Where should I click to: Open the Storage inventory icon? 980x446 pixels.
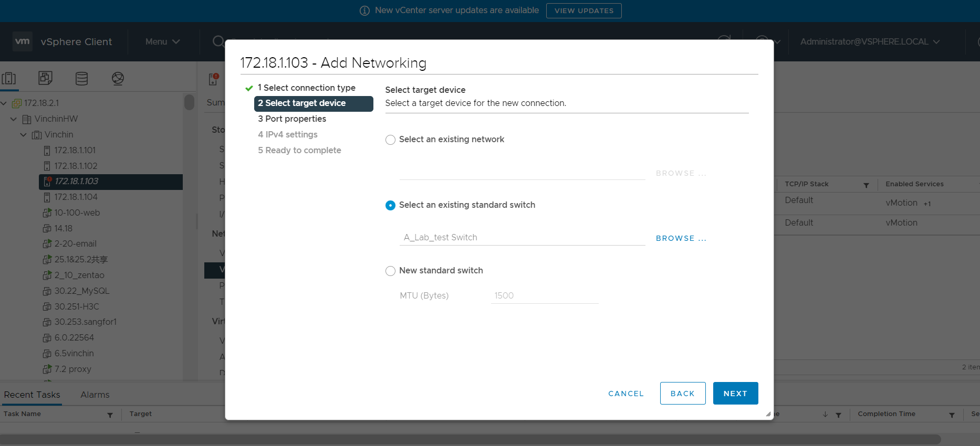point(81,79)
